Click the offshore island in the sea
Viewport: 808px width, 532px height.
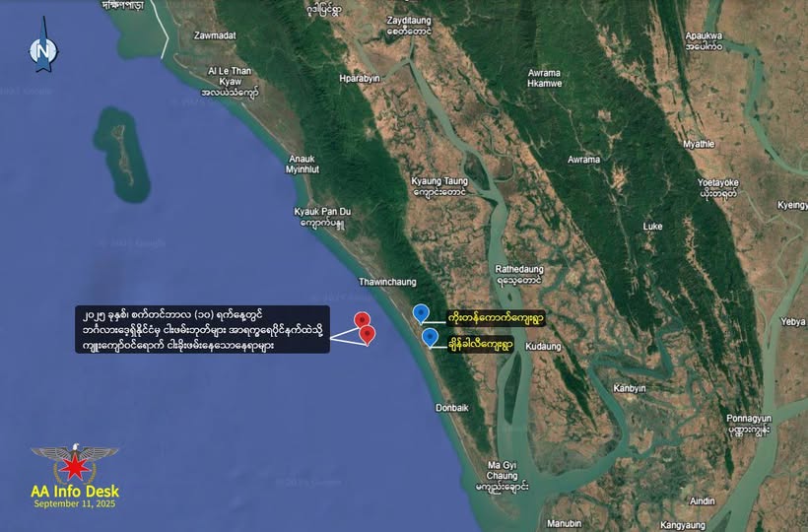click(x=121, y=154)
